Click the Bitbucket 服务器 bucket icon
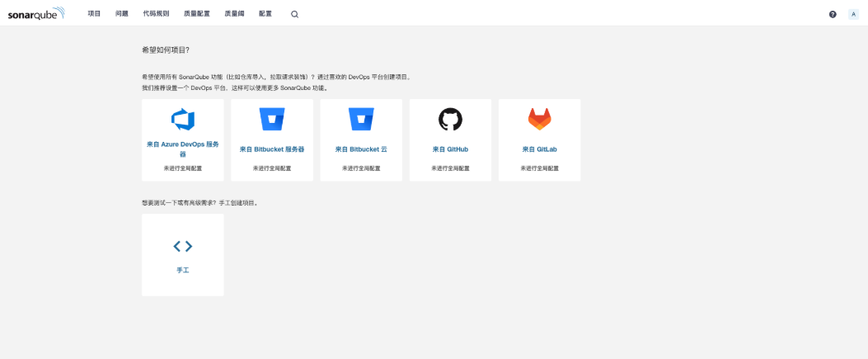 point(272,119)
